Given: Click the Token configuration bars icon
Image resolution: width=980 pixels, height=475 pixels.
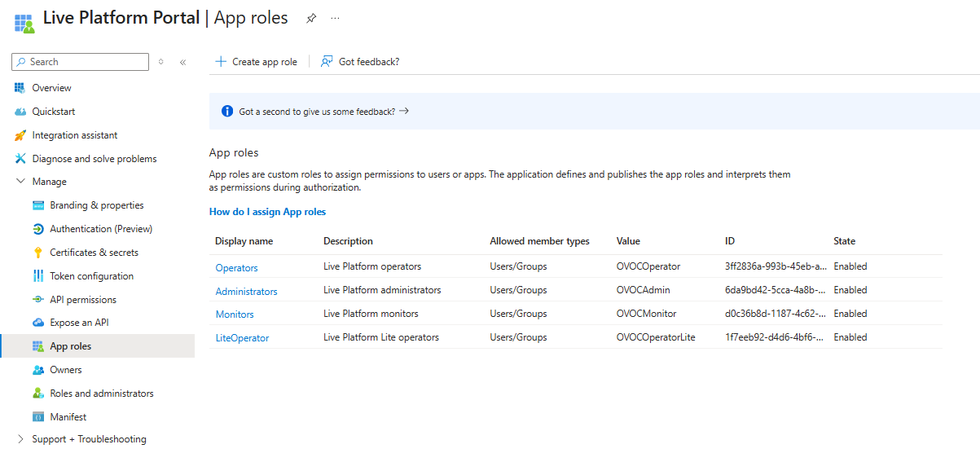Looking at the screenshot, I should pyautogui.click(x=37, y=276).
